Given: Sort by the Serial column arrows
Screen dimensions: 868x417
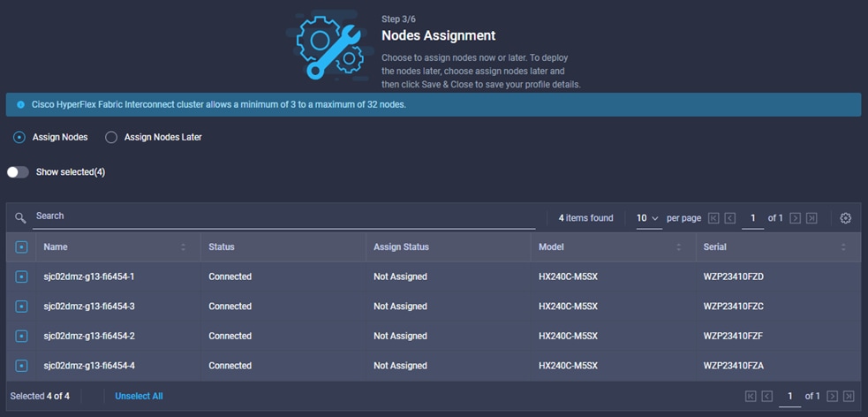Looking at the screenshot, I should coord(843,247).
